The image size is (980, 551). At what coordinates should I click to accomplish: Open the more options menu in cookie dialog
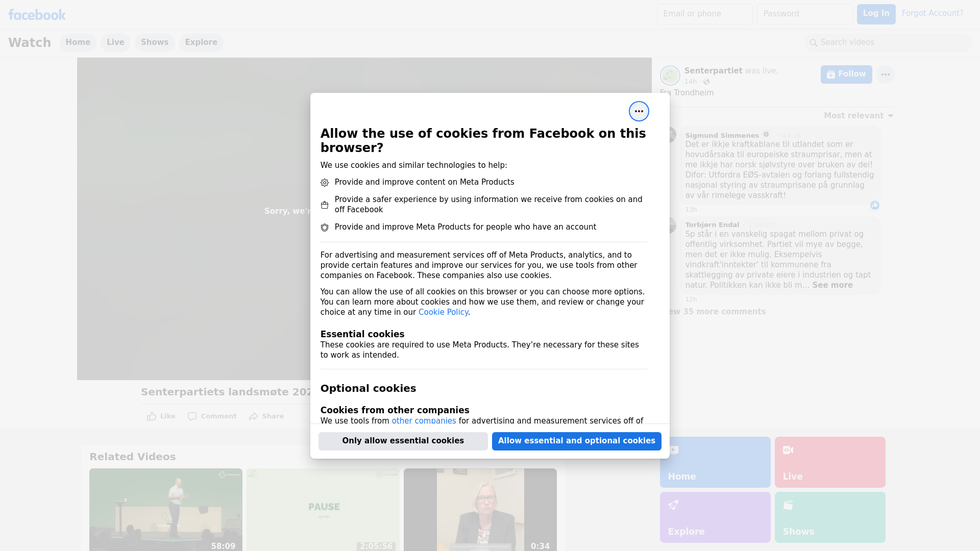point(639,111)
